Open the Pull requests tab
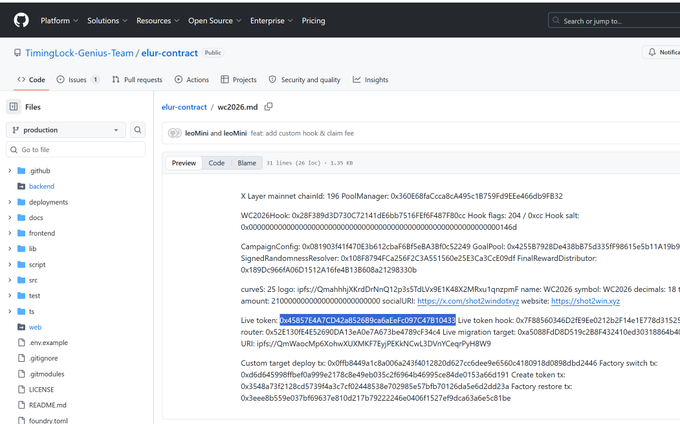The image size is (680, 424). coord(137,80)
